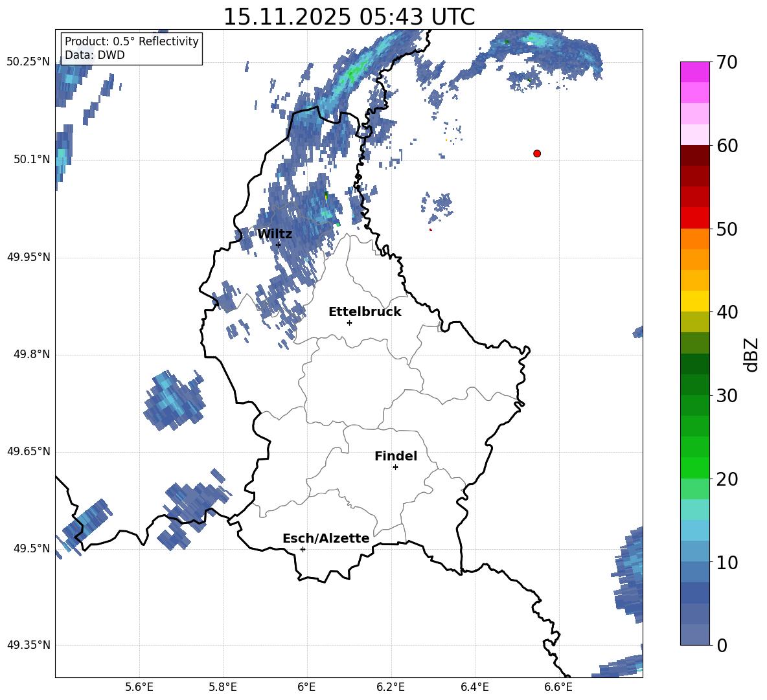767x700 pixels.
Task: Click the 0 value on colorbar
Action: 722,645
